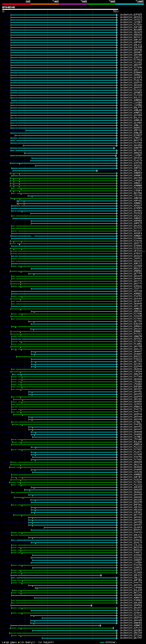Viewport: 146px width, 644px height.
Task: Open the UniRef100_Q93YG3 hit label
Action: (131, 17)
